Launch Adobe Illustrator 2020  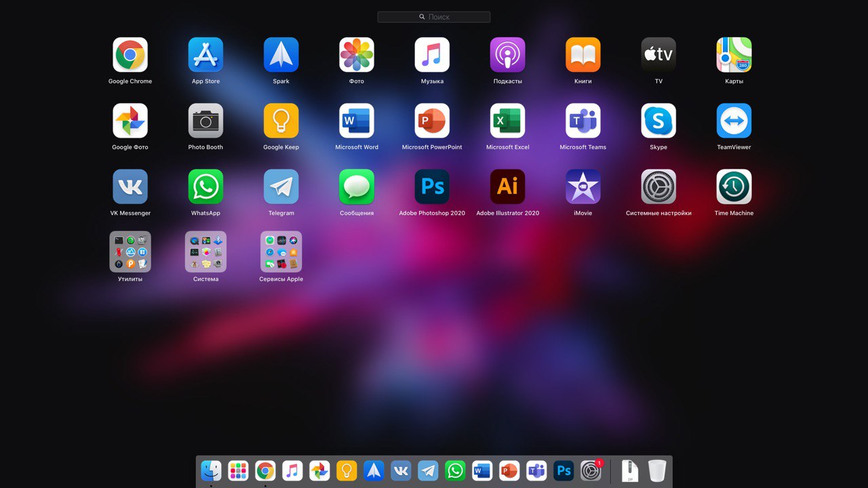point(508,186)
